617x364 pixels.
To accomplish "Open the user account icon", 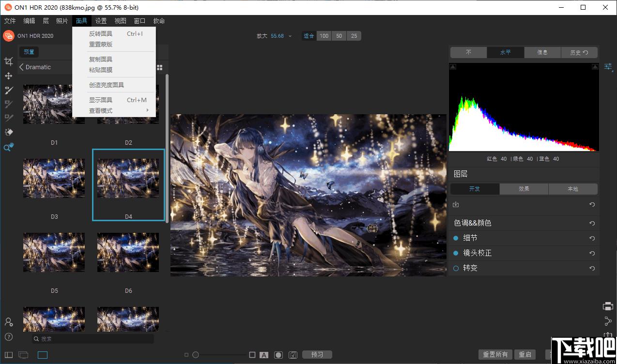I will click(8, 322).
